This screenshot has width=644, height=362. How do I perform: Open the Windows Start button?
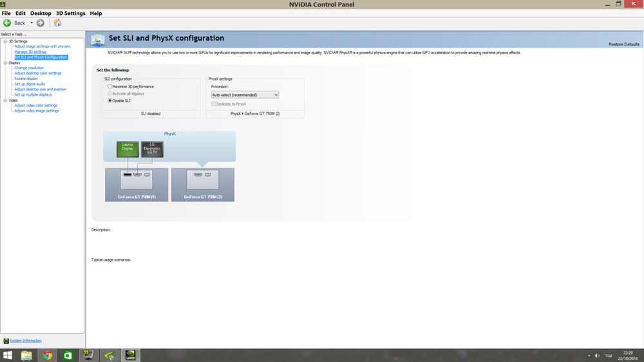(x=7, y=356)
